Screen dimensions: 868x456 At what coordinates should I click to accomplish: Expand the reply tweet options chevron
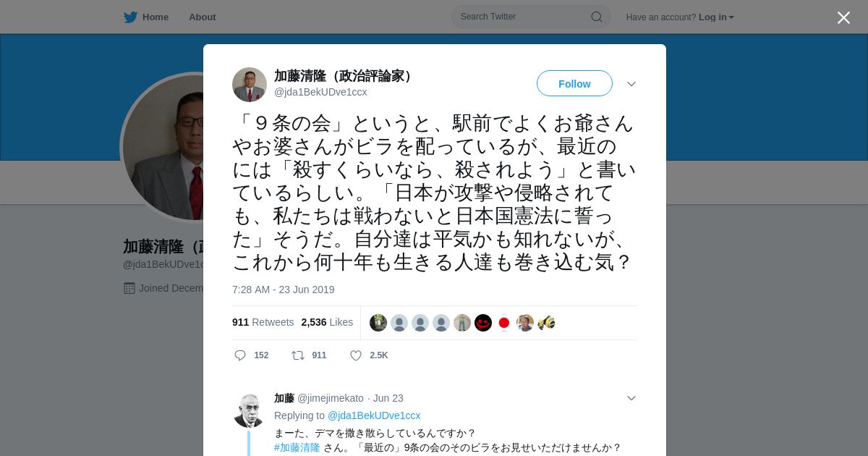pos(631,398)
